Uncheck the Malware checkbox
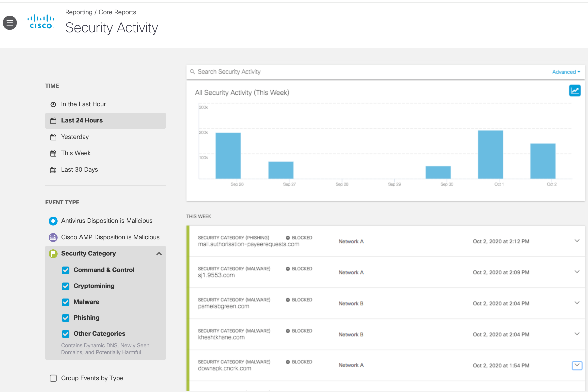Screen dimensions: 588x392 (65, 302)
